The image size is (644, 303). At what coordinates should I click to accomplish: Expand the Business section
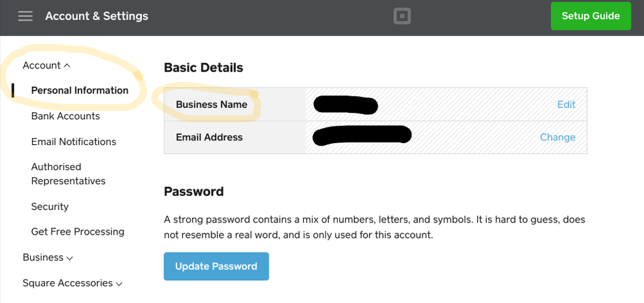[x=48, y=257]
